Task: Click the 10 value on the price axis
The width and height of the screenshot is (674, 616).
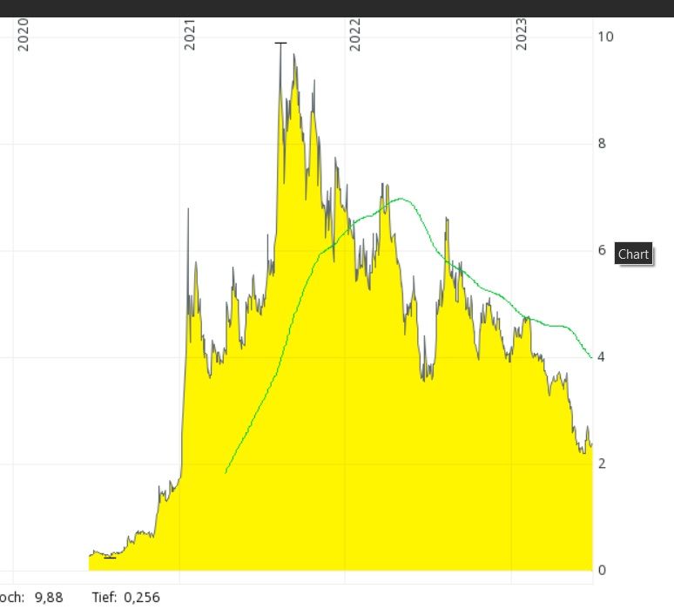Action: click(x=605, y=37)
